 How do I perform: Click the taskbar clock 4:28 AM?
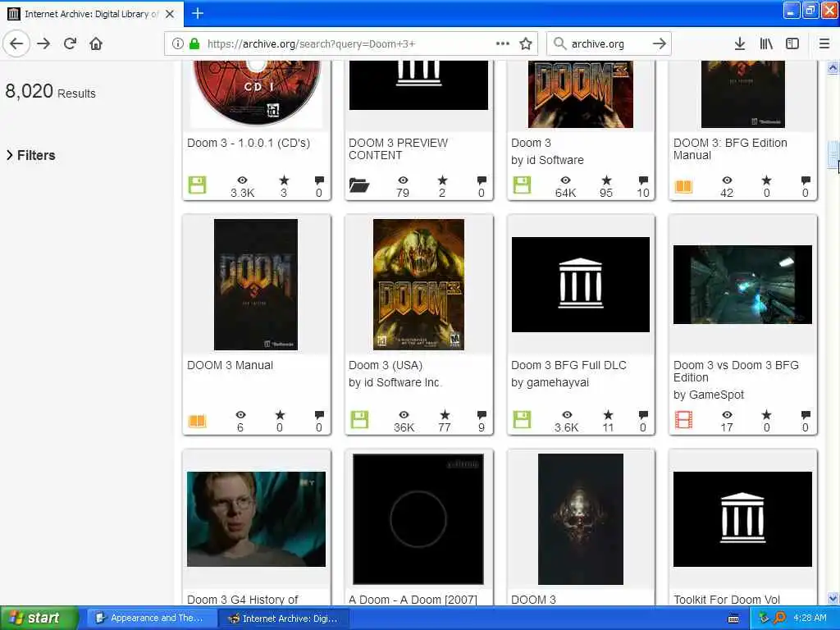pyautogui.click(x=810, y=618)
